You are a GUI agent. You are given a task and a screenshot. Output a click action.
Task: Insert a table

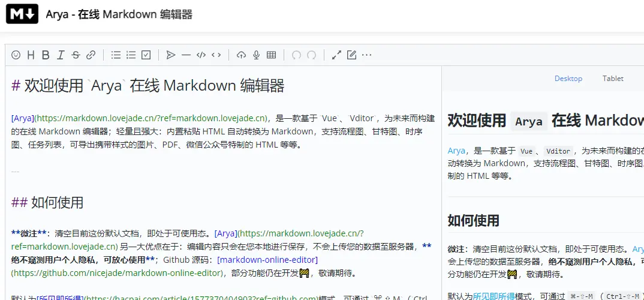click(x=271, y=55)
